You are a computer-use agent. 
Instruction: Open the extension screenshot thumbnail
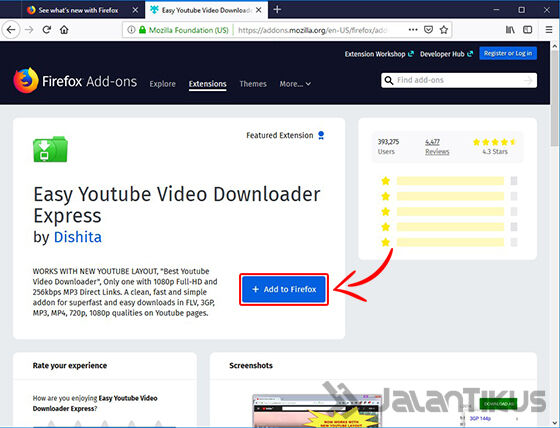pos(316,411)
